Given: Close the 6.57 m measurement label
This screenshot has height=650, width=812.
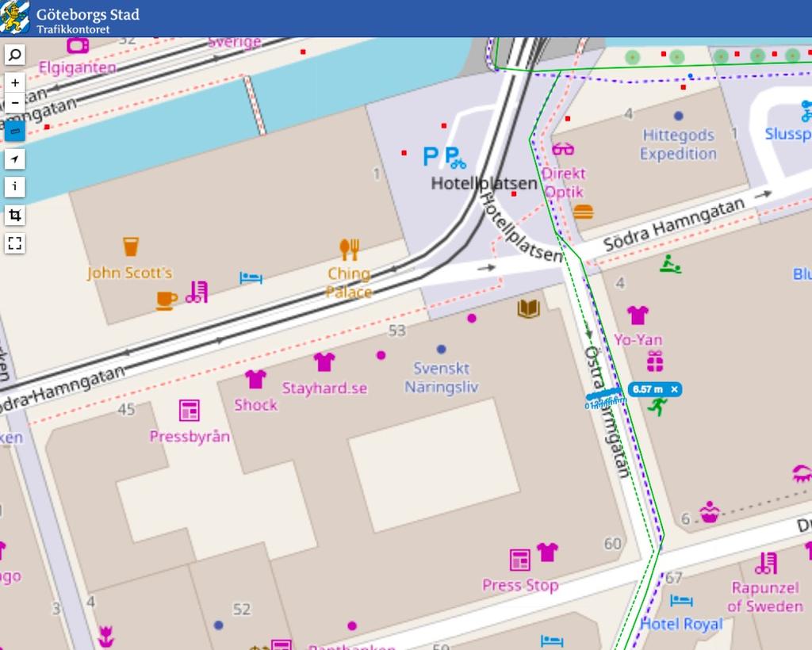Looking at the screenshot, I should pos(674,389).
